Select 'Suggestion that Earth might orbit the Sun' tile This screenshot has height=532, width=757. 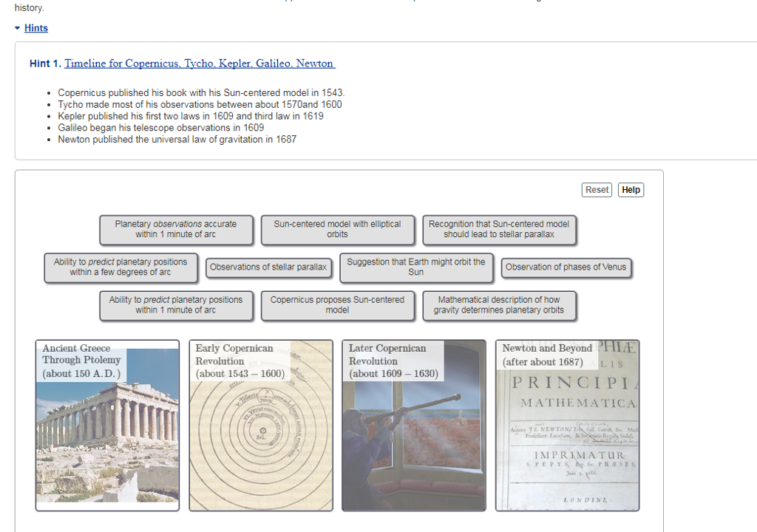pos(415,267)
